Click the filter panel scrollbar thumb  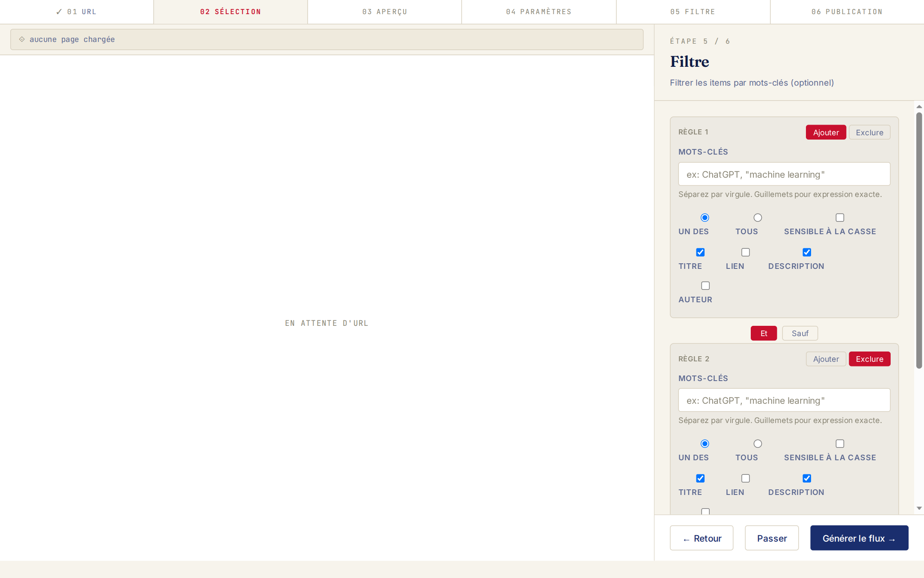pos(919,241)
